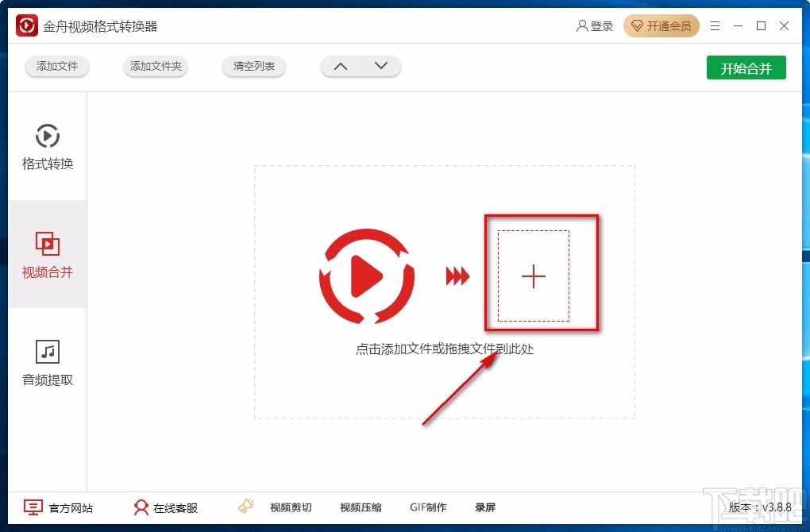Click the 添加文件夹 button
The width and height of the screenshot is (810, 532).
[x=155, y=67]
